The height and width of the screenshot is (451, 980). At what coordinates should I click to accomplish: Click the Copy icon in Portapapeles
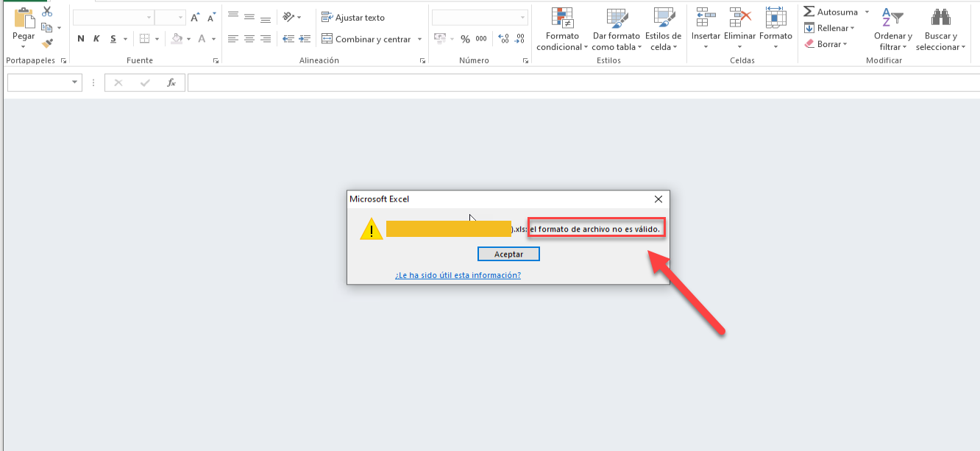[x=47, y=28]
